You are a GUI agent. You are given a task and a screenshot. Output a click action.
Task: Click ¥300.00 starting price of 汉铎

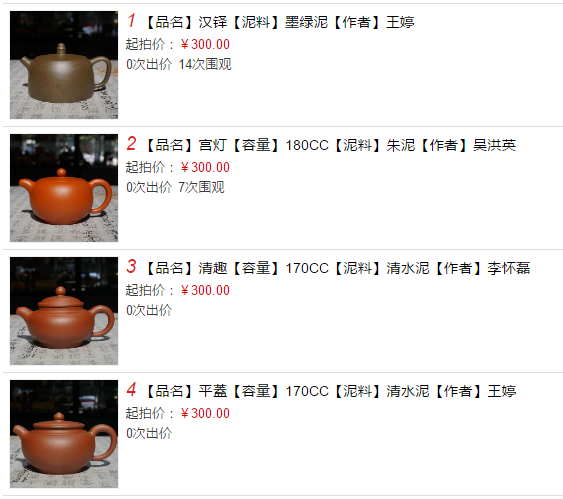tap(205, 45)
